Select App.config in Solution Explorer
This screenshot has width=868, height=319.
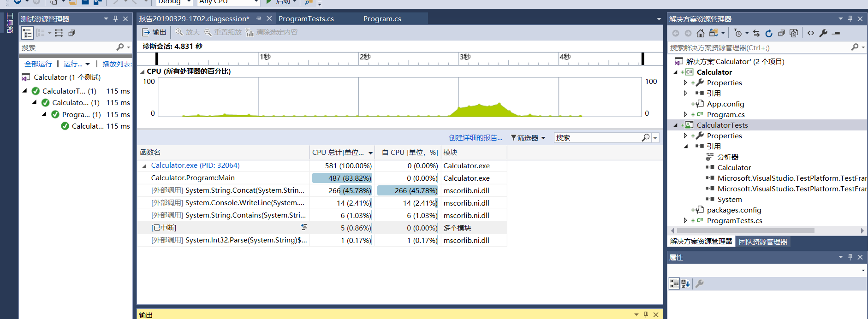coord(725,104)
